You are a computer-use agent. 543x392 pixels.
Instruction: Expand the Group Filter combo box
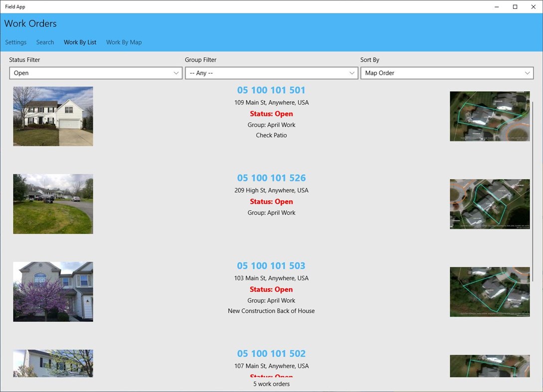[x=271, y=73]
